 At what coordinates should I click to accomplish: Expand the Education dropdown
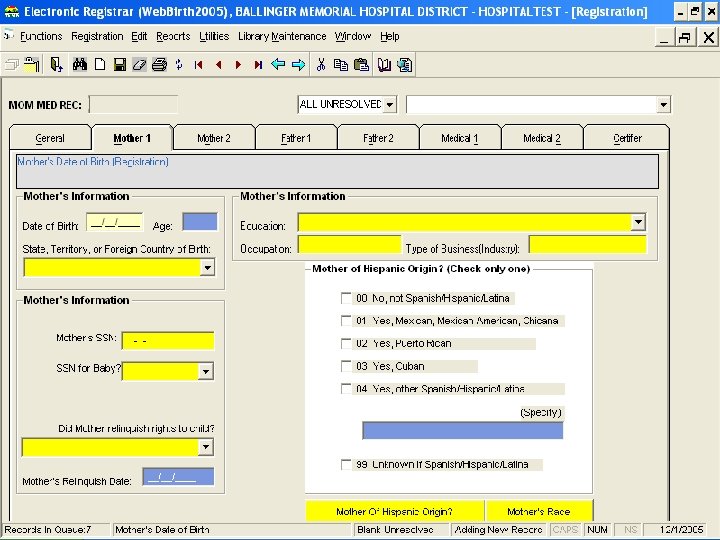pos(638,222)
